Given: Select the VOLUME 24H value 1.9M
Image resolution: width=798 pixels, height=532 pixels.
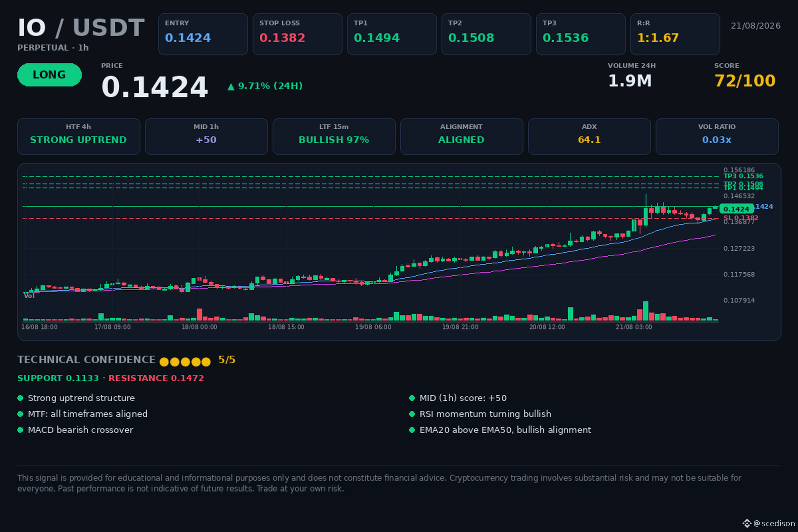Looking at the screenshot, I should (630, 81).
